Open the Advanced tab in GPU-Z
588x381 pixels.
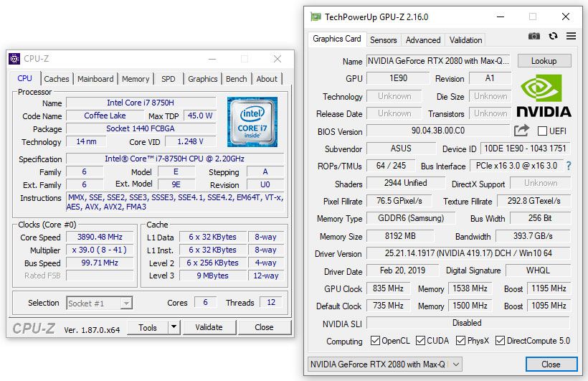[423, 39]
